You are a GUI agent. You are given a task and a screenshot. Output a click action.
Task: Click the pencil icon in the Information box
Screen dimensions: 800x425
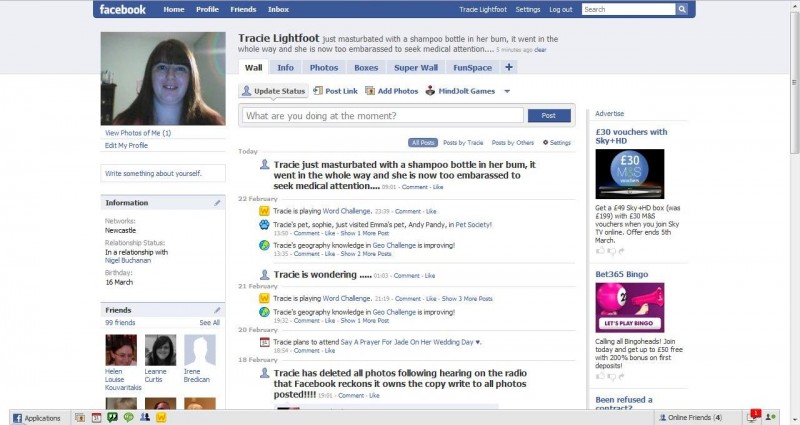point(217,203)
